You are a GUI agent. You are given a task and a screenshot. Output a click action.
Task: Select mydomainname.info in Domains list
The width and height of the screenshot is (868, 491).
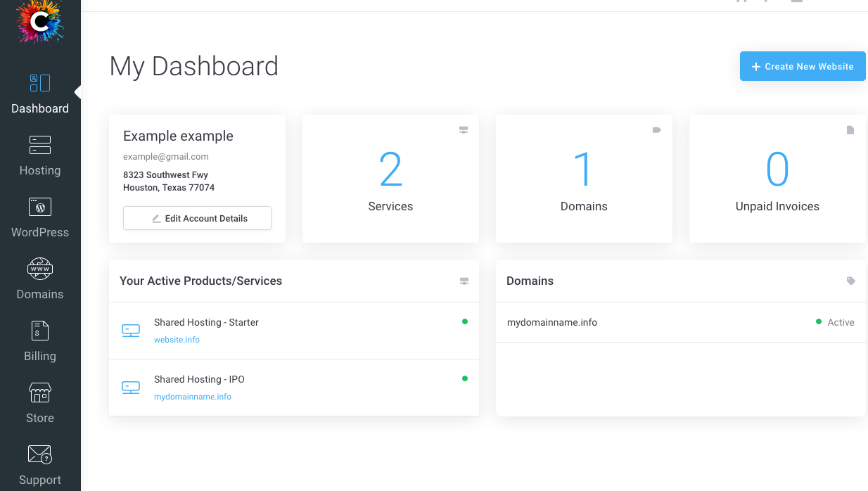tap(552, 322)
